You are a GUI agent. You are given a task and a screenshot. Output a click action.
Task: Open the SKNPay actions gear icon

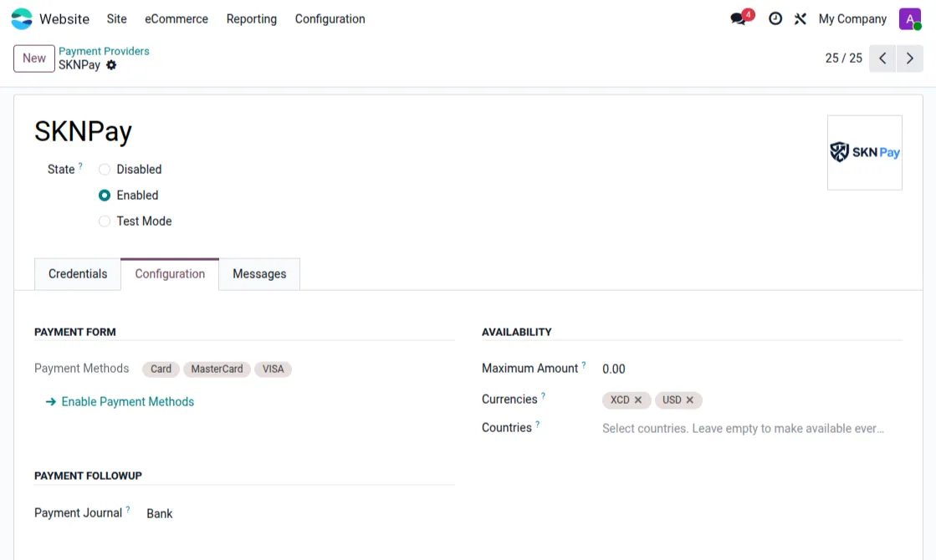coord(111,65)
